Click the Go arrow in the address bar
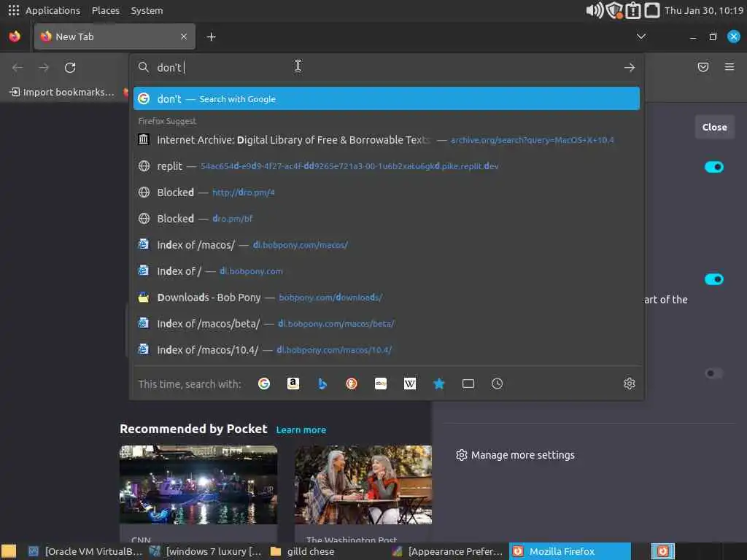Screen dimensions: 747x560 point(630,68)
